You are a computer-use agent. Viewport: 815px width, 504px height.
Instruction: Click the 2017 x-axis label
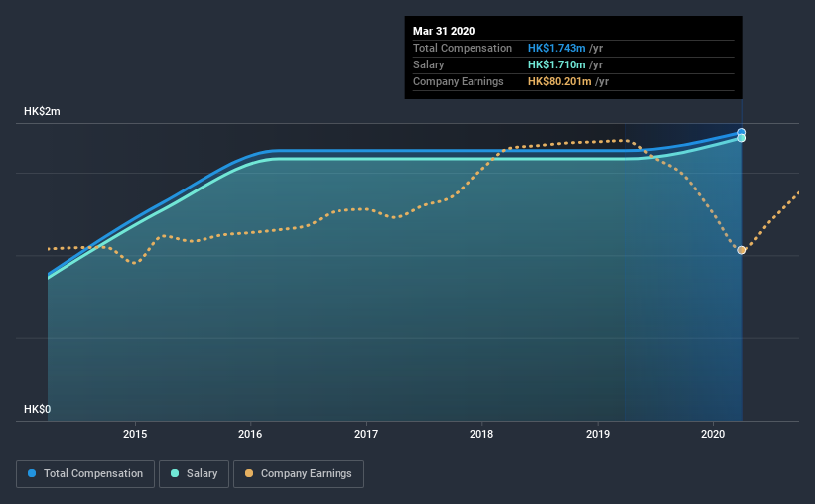(366, 434)
